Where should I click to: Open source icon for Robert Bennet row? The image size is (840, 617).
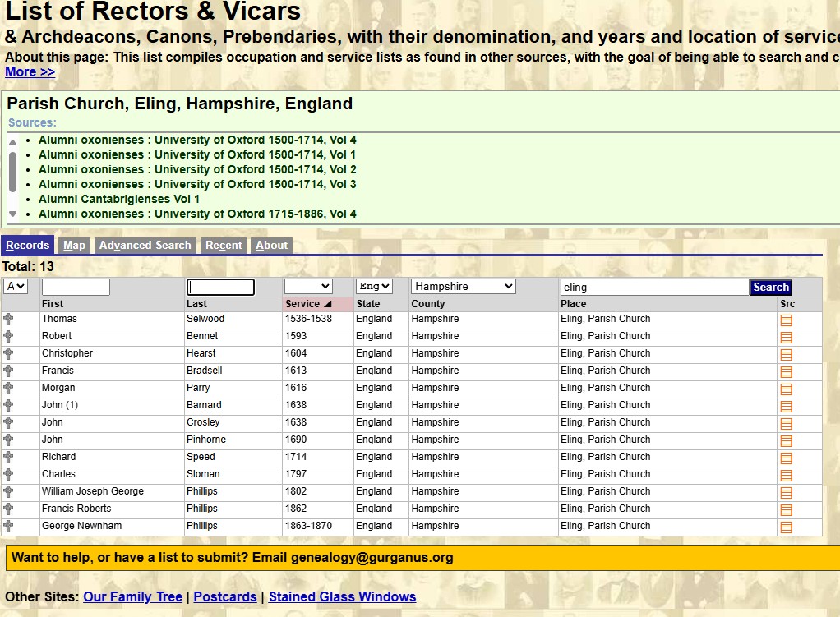tap(786, 337)
